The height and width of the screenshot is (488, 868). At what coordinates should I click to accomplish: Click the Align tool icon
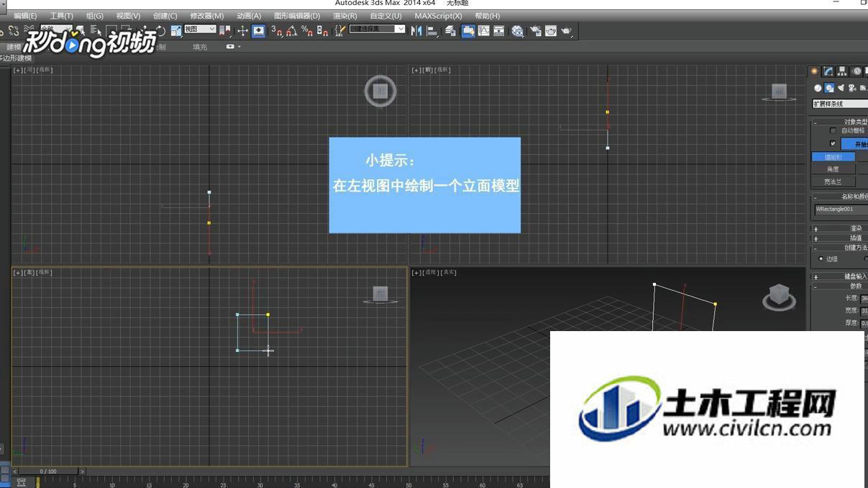tap(432, 31)
